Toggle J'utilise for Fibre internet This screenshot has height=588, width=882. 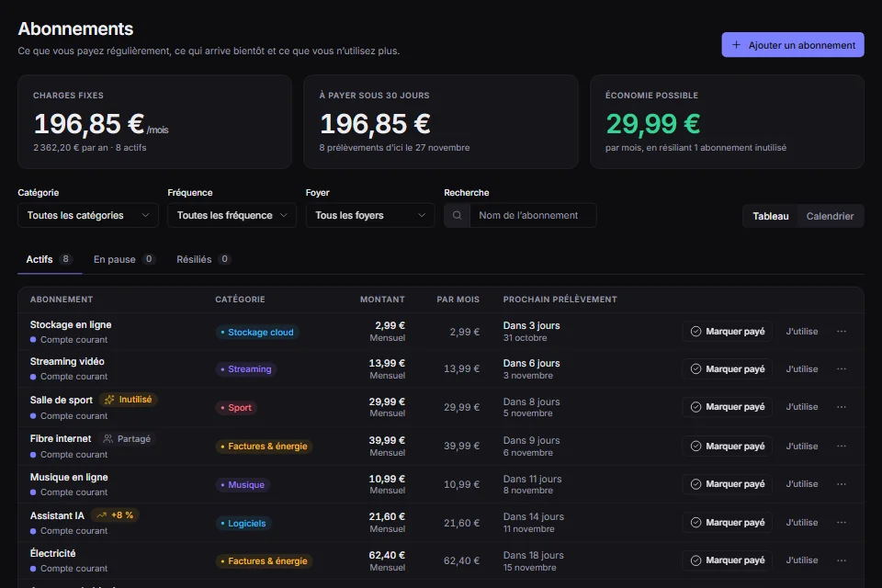pos(802,447)
